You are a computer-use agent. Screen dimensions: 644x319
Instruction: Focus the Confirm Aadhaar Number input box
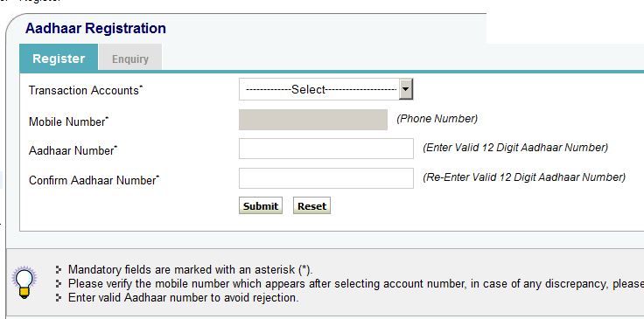click(326, 178)
